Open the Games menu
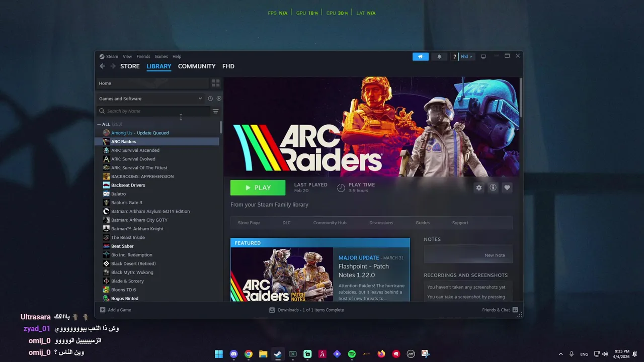The image size is (644, 362). click(x=161, y=57)
